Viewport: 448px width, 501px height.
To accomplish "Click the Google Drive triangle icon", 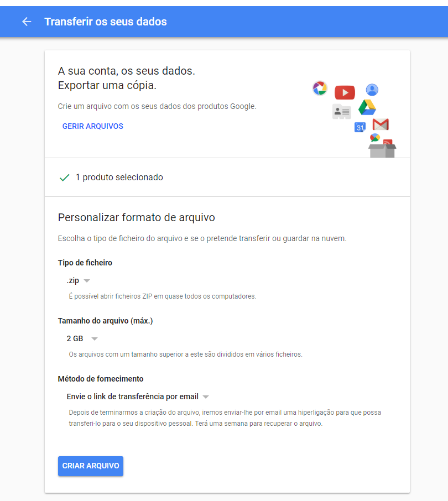I will click(367, 107).
